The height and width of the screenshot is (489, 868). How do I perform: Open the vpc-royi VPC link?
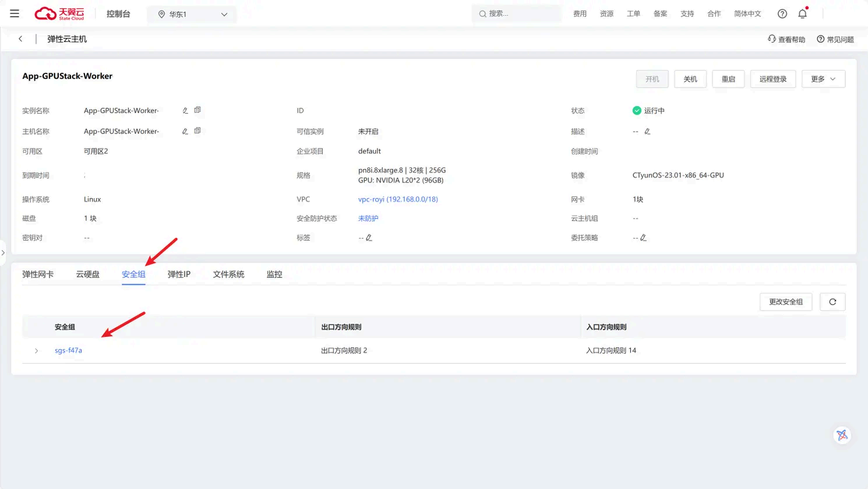(x=398, y=199)
